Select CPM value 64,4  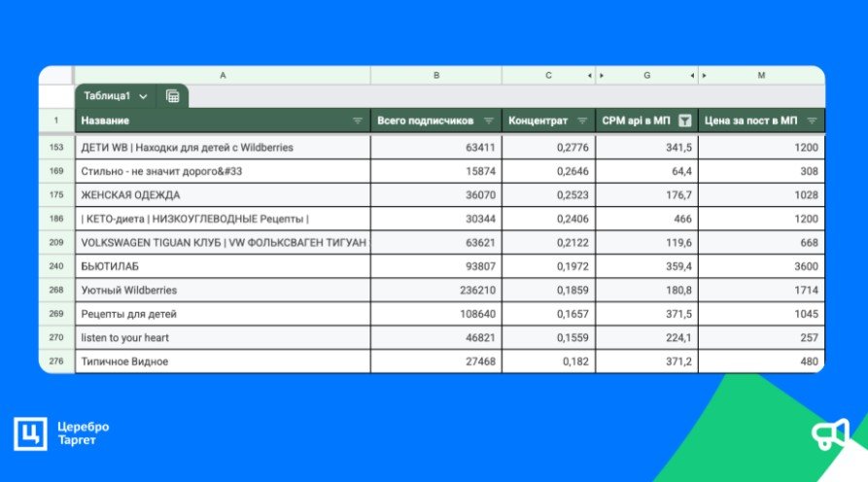click(646, 171)
